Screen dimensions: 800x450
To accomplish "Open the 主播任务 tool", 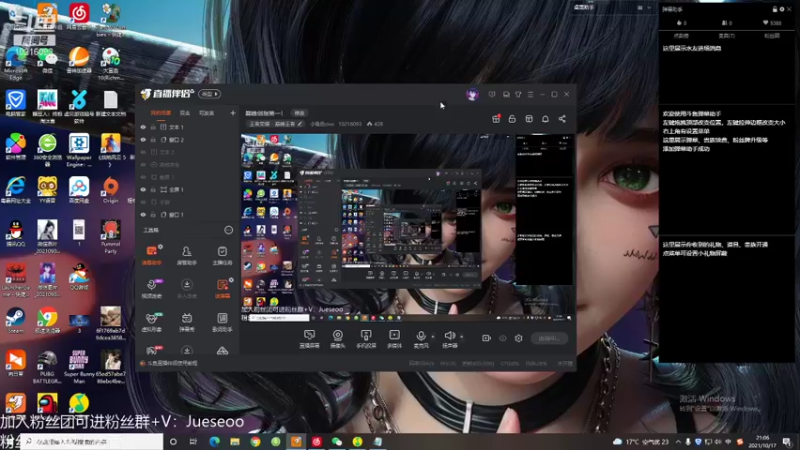I will pos(222,255).
